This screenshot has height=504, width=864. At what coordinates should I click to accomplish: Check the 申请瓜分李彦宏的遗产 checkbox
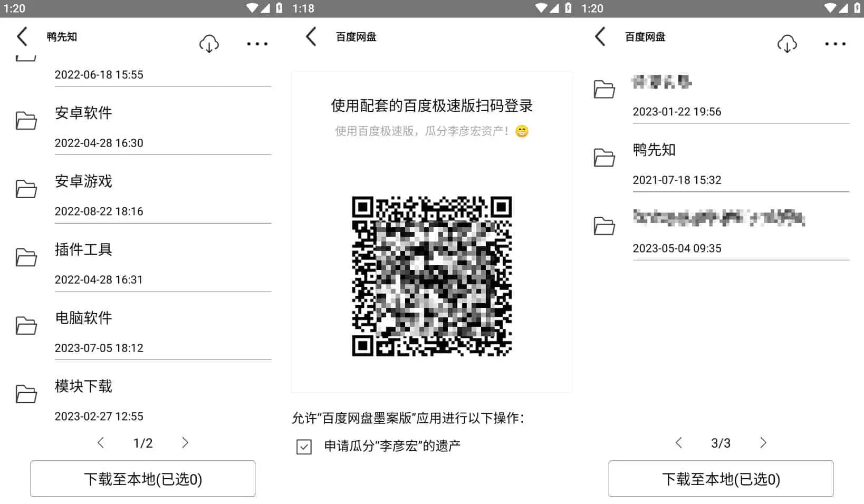(303, 447)
